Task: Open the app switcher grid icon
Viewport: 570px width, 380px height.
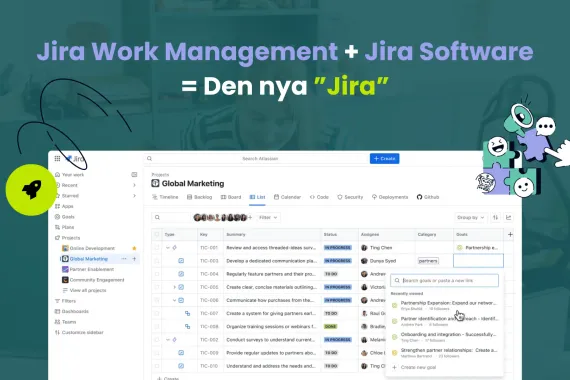Action: coord(57,159)
